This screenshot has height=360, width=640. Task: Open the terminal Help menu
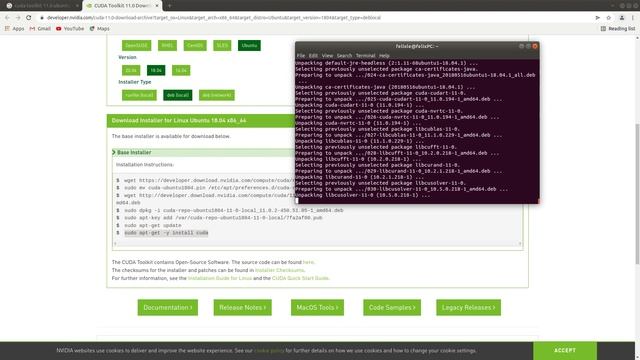(x=384, y=56)
